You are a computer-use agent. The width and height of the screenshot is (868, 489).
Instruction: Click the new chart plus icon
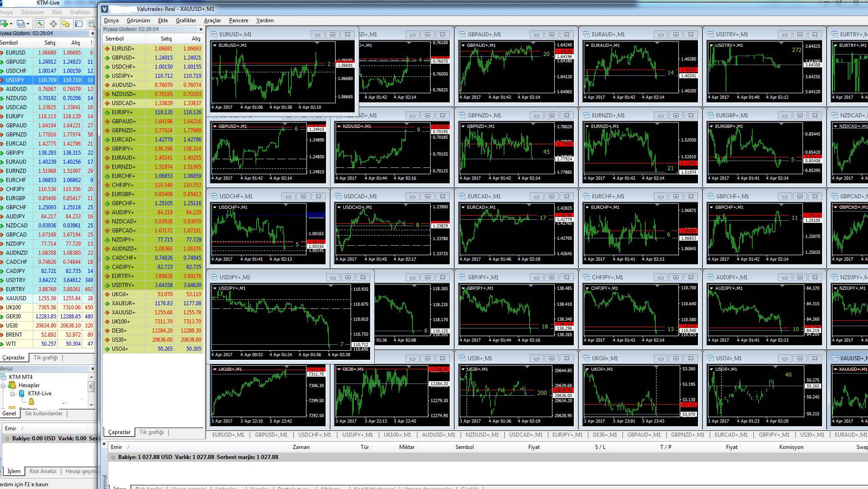coord(4,24)
